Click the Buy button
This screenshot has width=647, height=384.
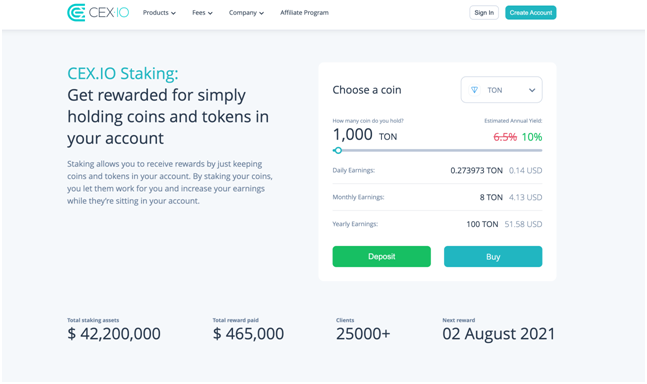(493, 257)
